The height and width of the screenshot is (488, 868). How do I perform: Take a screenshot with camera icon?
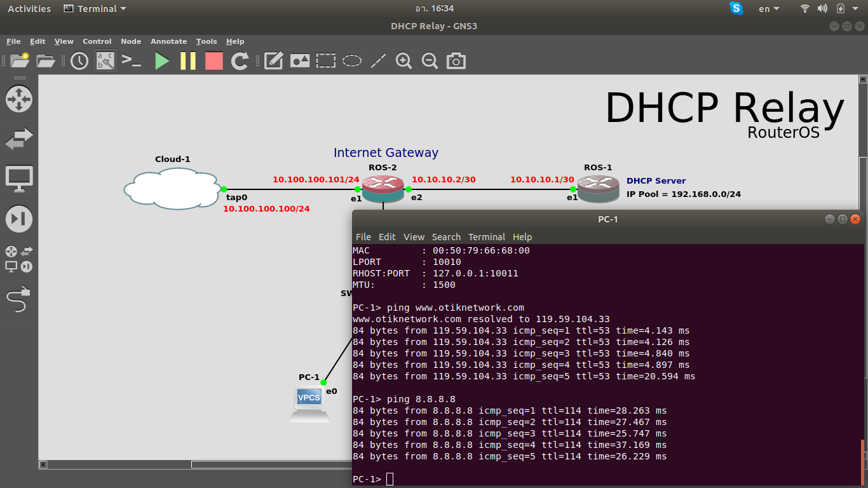(x=456, y=60)
